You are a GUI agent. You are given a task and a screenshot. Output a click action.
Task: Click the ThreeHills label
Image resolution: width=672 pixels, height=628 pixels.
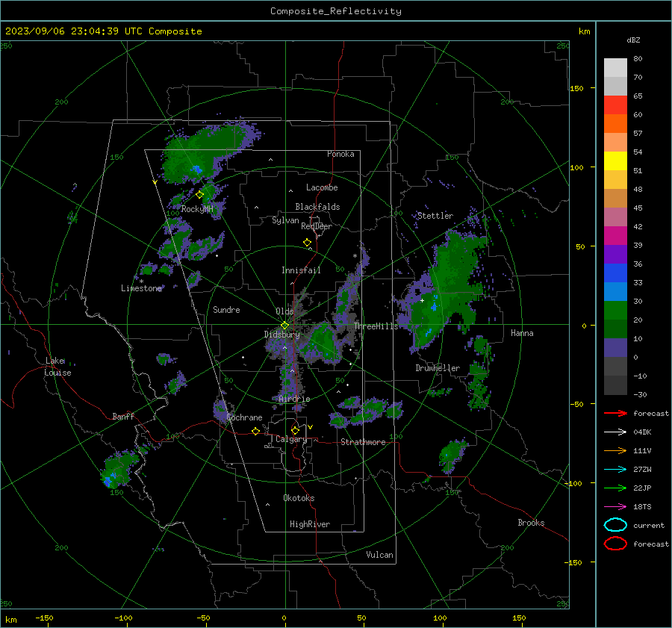tap(376, 326)
